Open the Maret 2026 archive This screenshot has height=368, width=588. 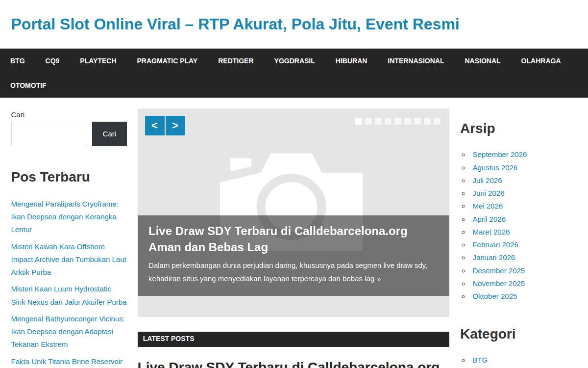tap(491, 232)
